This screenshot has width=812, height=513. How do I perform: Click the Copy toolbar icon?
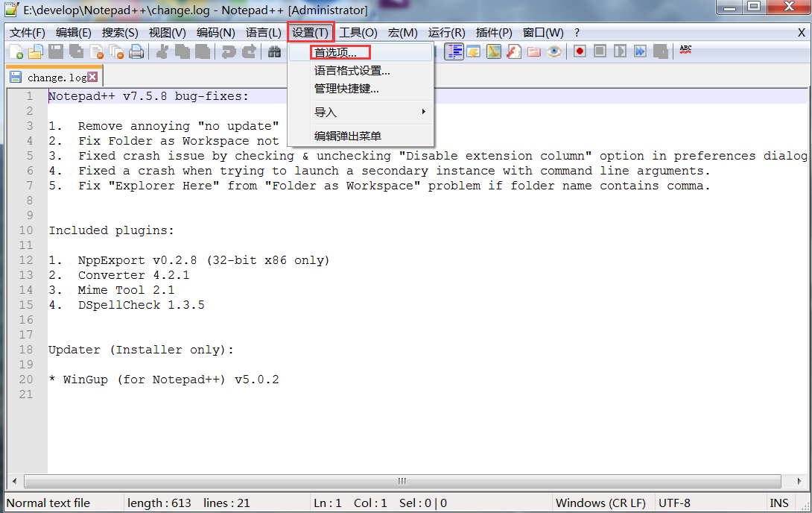[183, 51]
